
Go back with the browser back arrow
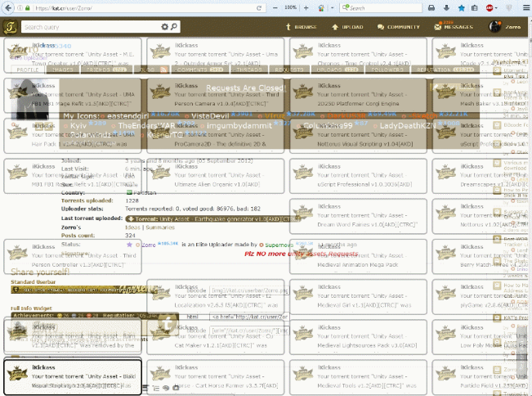8,7
